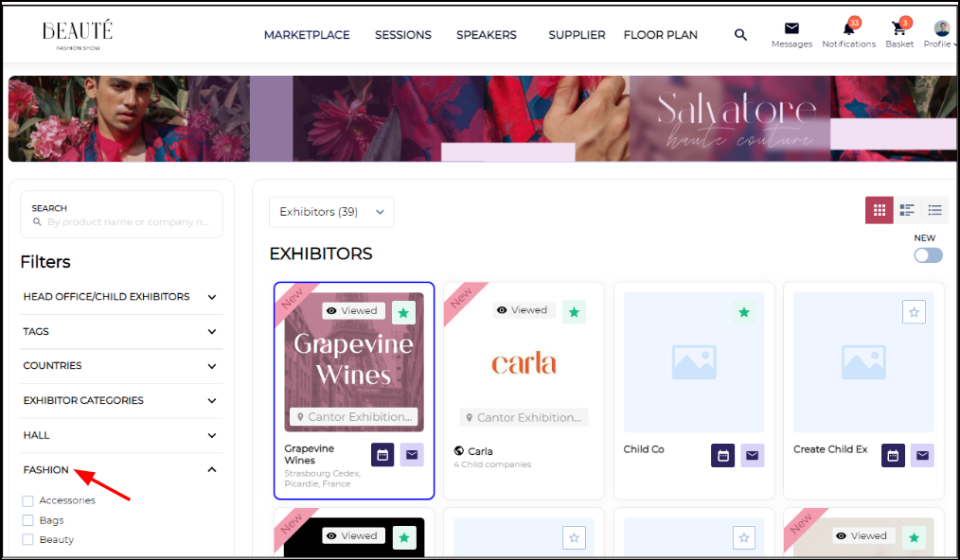The width and height of the screenshot is (960, 560).
Task: Open the Create Child Ex placeholder image
Action: [x=863, y=362]
